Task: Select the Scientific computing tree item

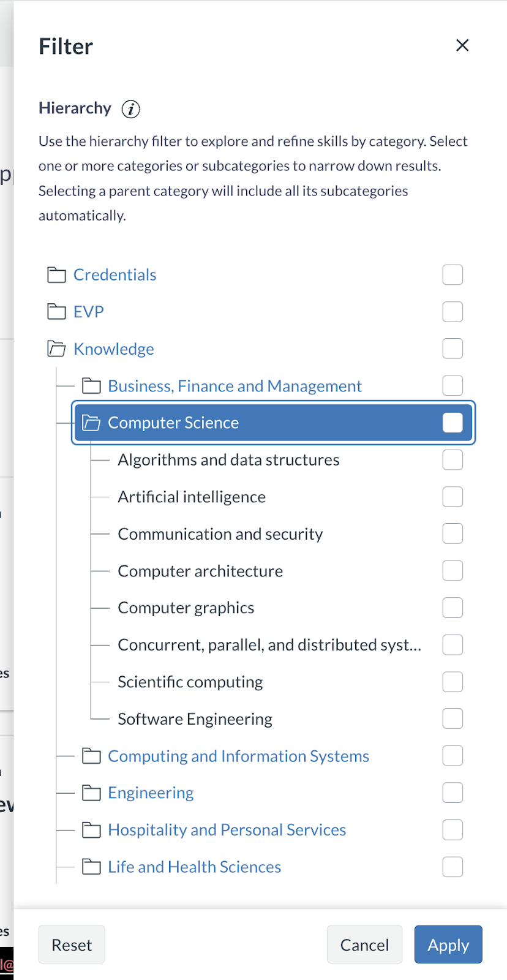Action: click(190, 682)
